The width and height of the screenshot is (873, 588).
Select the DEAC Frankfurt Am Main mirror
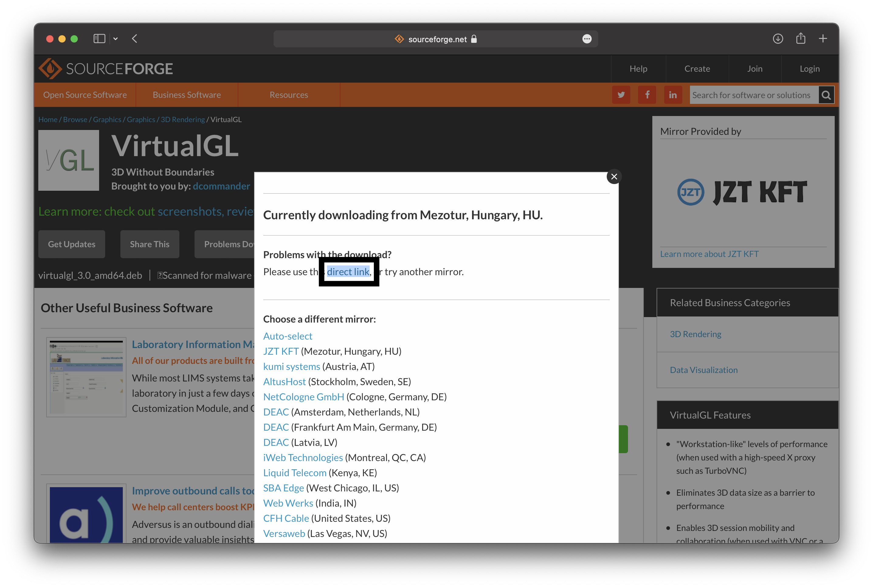point(276,427)
